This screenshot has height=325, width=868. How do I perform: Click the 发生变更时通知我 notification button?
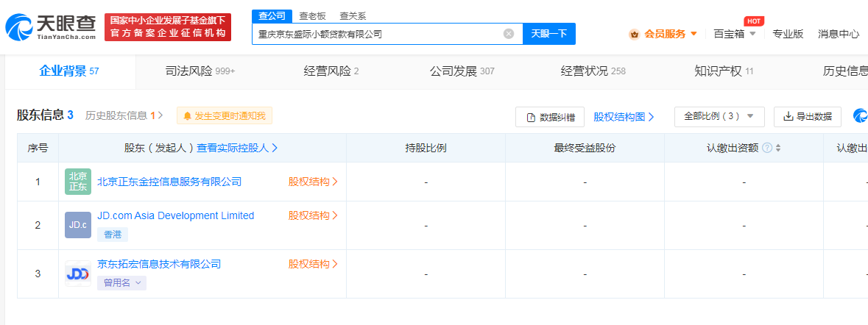(x=225, y=115)
